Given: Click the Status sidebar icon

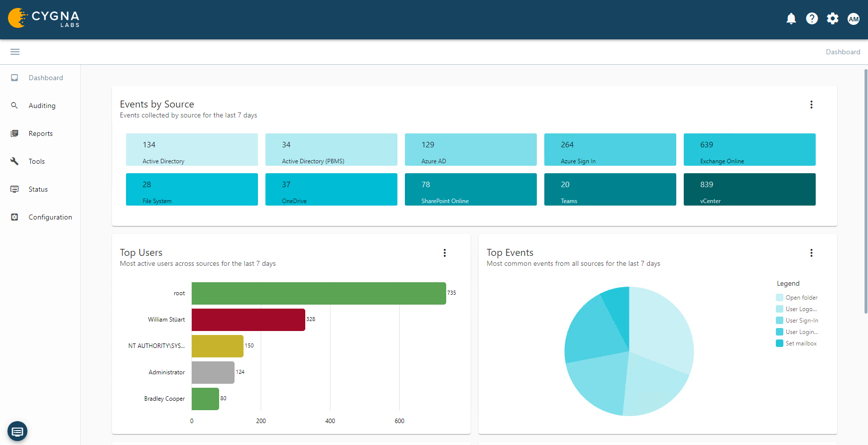Looking at the screenshot, I should (x=14, y=189).
